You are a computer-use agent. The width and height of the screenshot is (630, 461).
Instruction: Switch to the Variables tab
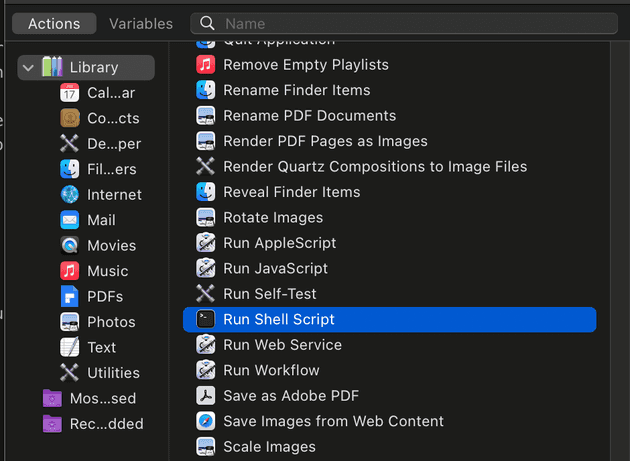[141, 24]
